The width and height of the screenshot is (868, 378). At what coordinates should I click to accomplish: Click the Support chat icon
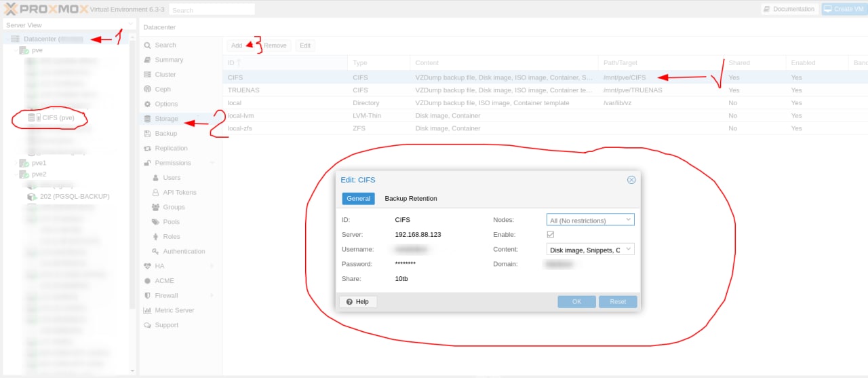coord(147,325)
